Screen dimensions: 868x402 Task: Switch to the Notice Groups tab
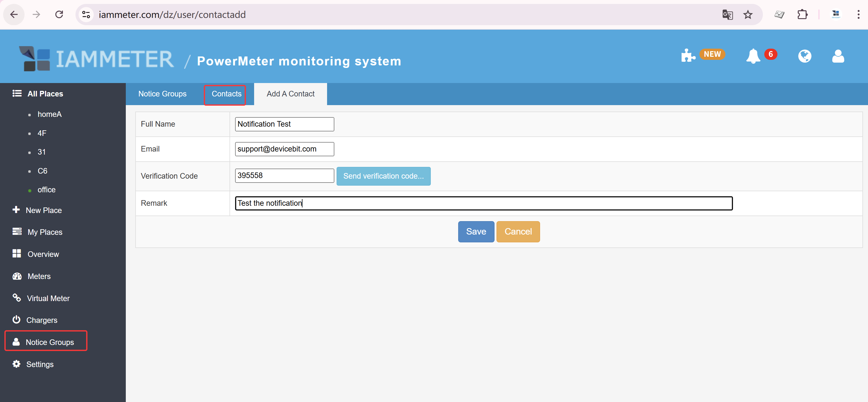[162, 94]
